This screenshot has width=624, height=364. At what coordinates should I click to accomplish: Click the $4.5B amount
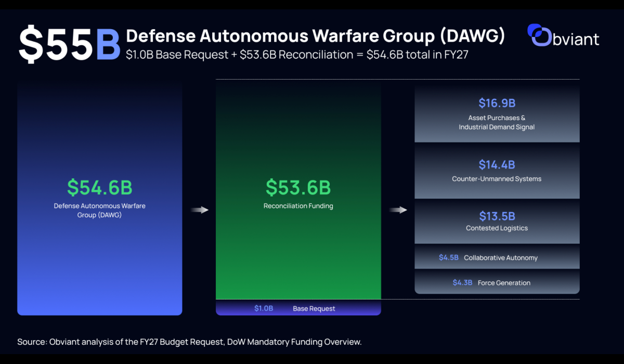click(x=449, y=257)
